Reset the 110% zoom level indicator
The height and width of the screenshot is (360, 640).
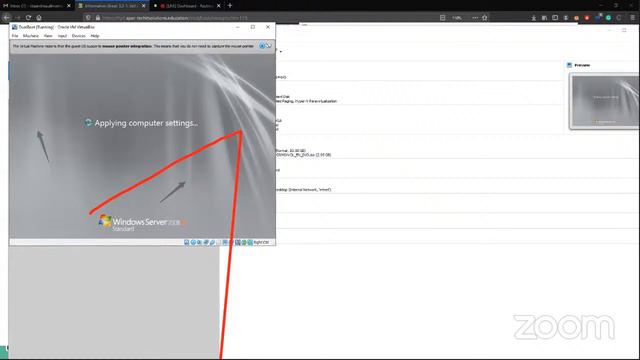[457, 18]
